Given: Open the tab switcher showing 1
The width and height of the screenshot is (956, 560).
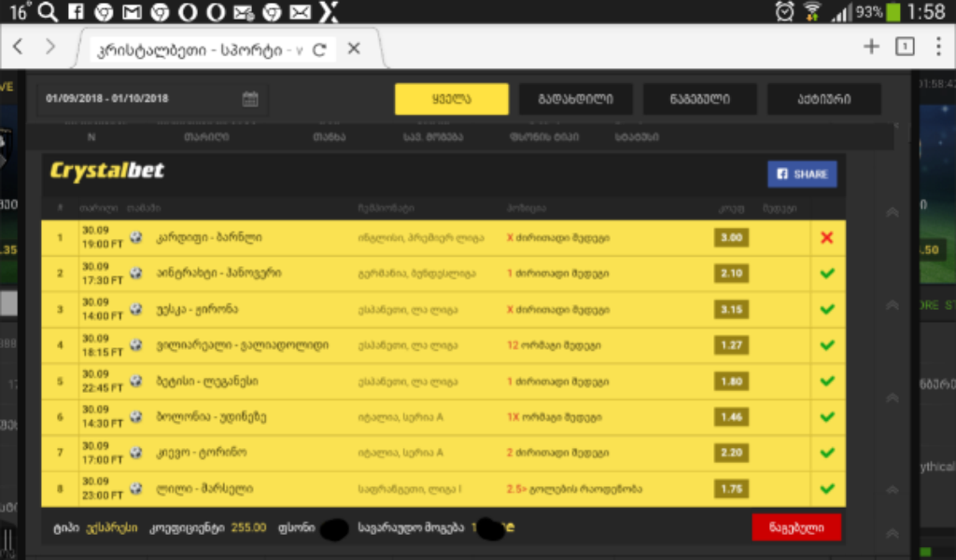Looking at the screenshot, I should tap(905, 47).
